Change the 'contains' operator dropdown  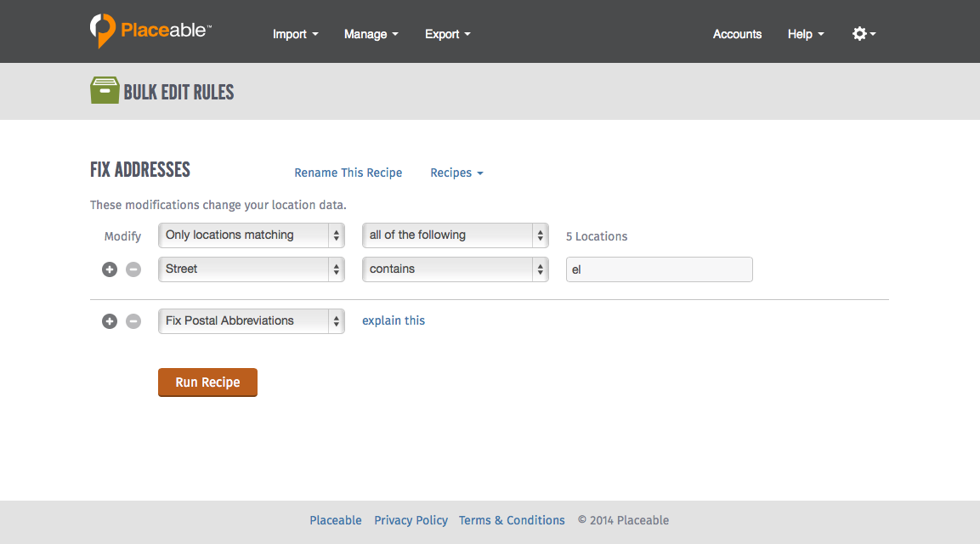point(455,269)
